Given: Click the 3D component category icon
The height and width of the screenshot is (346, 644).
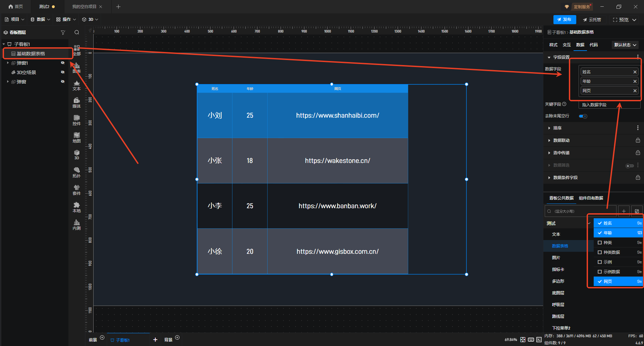Looking at the screenshot, I should (76, 155).
